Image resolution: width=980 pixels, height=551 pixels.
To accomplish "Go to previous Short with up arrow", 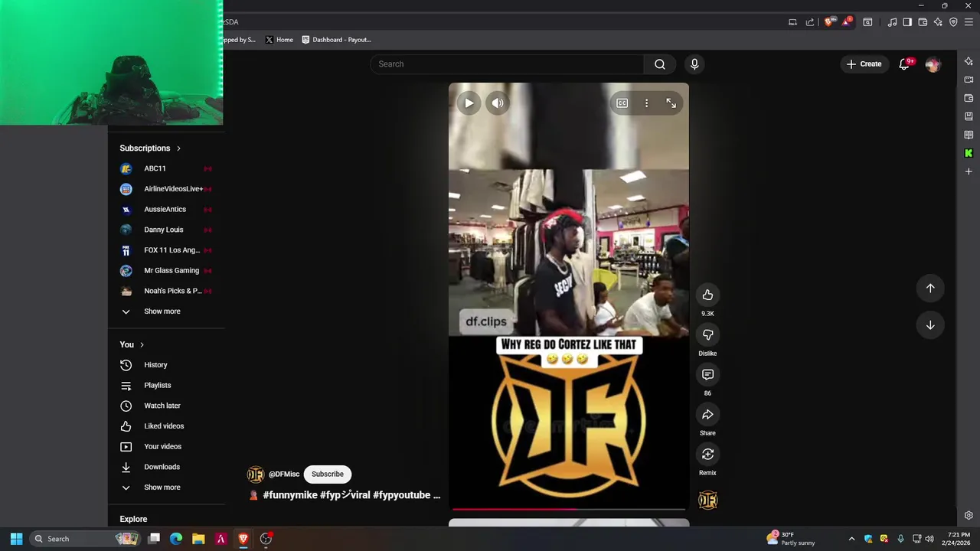I will coord(930,288).
